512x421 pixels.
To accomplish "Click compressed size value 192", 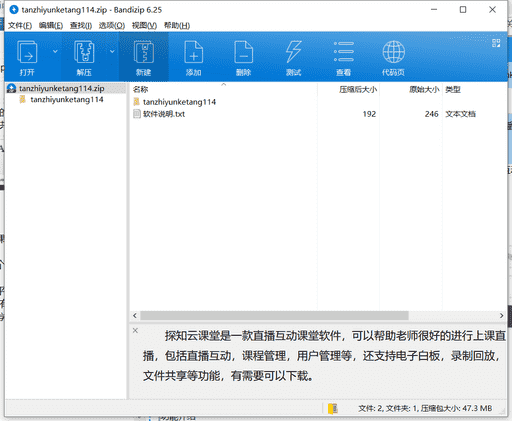I will pos(369,114).
